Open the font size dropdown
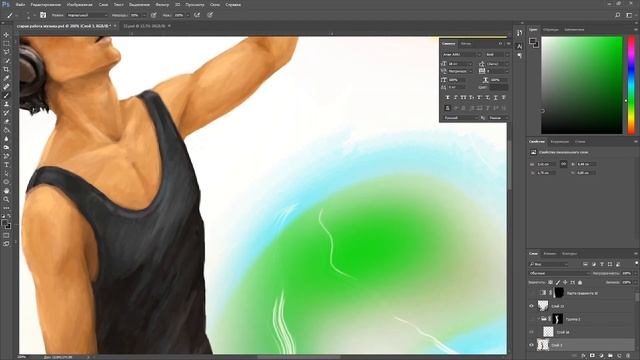Viewport: 640px width, 360px height. click(x=460, y=64)
